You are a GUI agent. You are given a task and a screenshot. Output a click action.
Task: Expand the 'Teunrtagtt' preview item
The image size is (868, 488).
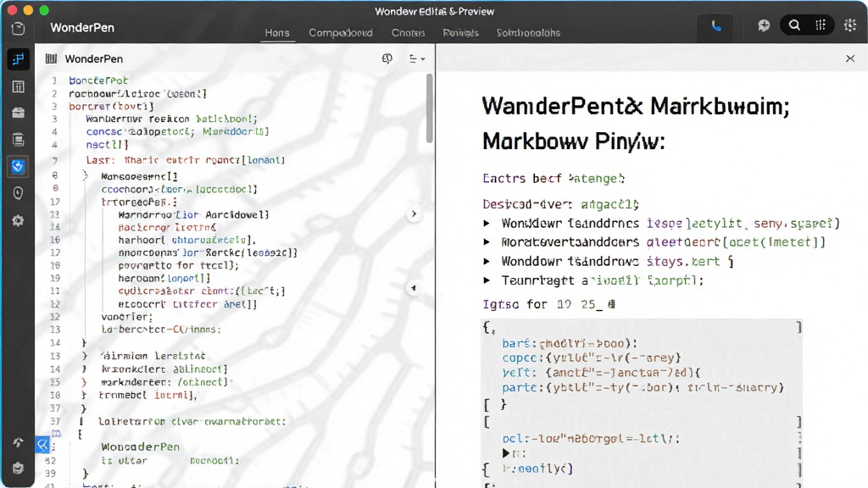point(487,280)
